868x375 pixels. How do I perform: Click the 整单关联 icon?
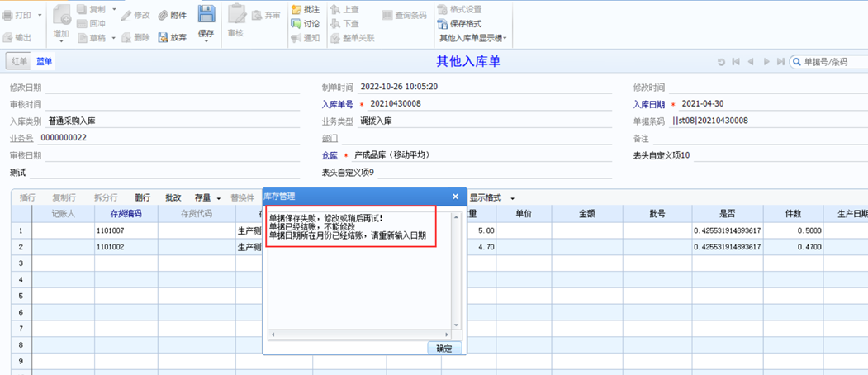click(335, 38)
